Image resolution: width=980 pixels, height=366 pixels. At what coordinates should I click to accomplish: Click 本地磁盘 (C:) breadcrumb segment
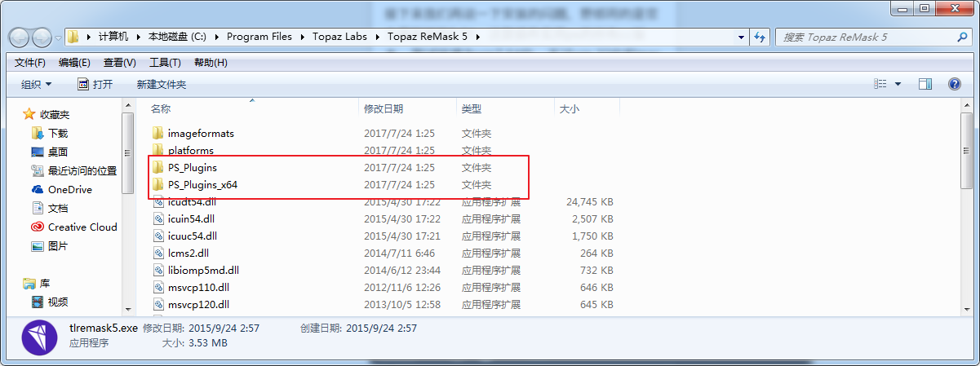click(177, 37)
